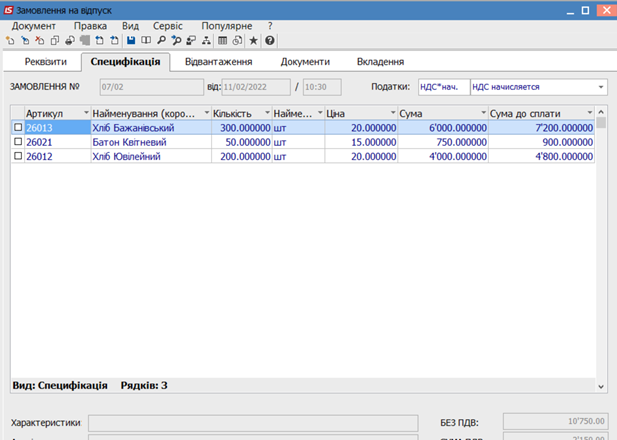The height and width of the screenshot is (440, 617).
Task: Click the time field 10:30
Action: click(322, 87)
